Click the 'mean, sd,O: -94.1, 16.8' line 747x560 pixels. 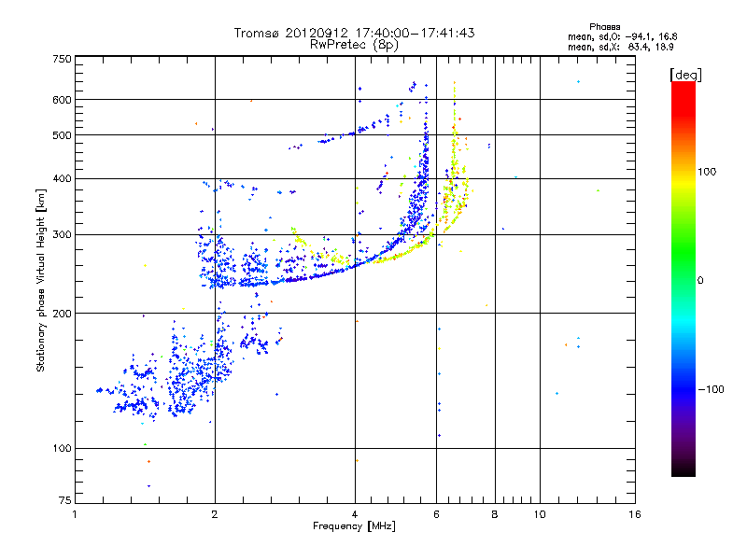[622, 36]
